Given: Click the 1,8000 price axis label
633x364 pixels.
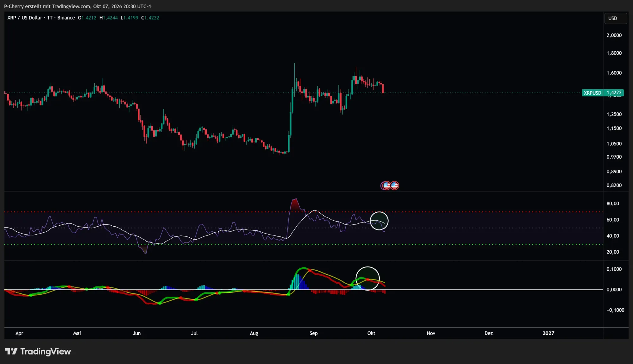Looking at the screenshot, I should pyautogui.click(x=614, y=53).
